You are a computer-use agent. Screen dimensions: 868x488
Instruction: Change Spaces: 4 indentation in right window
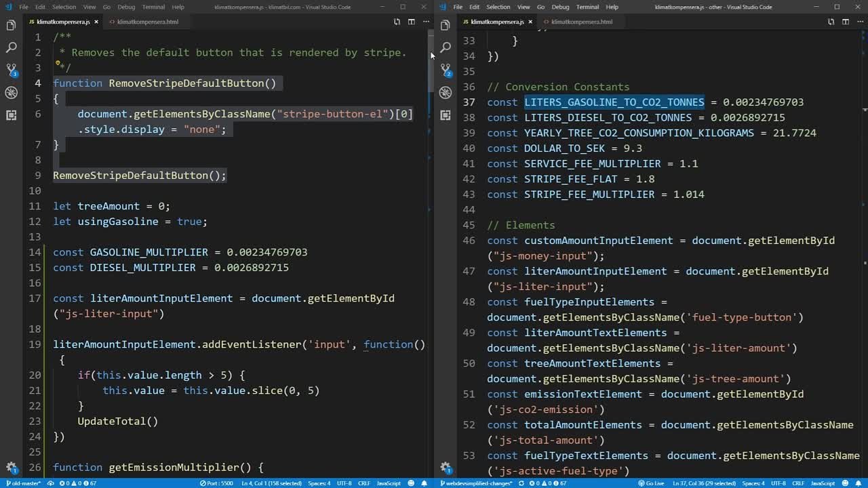pyautogui.click(x=753, y=483)
